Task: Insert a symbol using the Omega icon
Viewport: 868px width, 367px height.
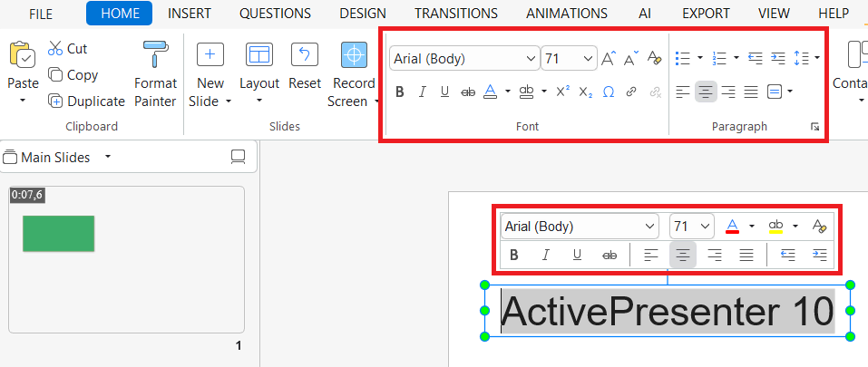Action: point(609,92)
